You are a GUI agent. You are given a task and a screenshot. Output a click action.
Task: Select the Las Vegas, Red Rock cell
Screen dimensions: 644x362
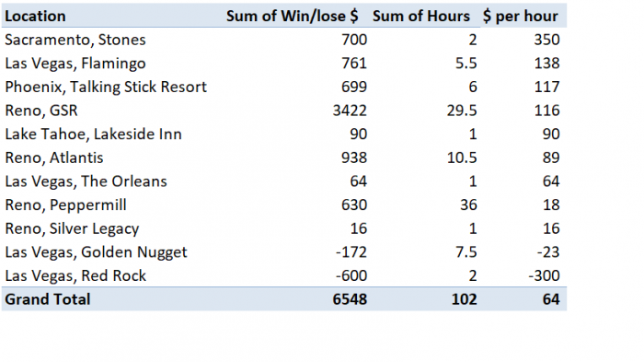75,275
